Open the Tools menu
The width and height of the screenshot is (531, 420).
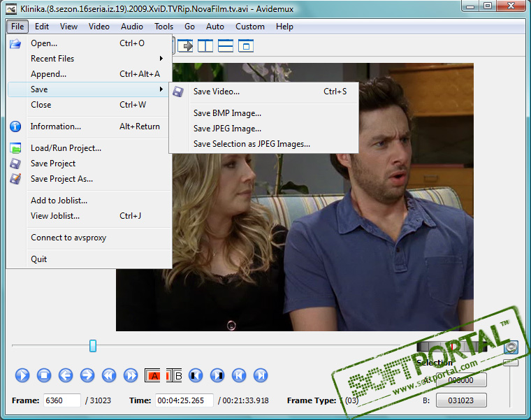point(164,27)
